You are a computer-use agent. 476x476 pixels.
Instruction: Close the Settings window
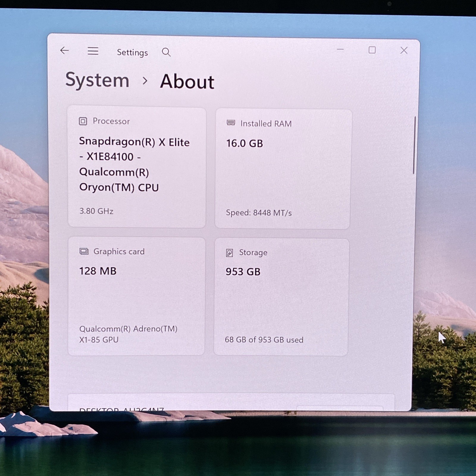pyautogui.click(x=404, y=51)
